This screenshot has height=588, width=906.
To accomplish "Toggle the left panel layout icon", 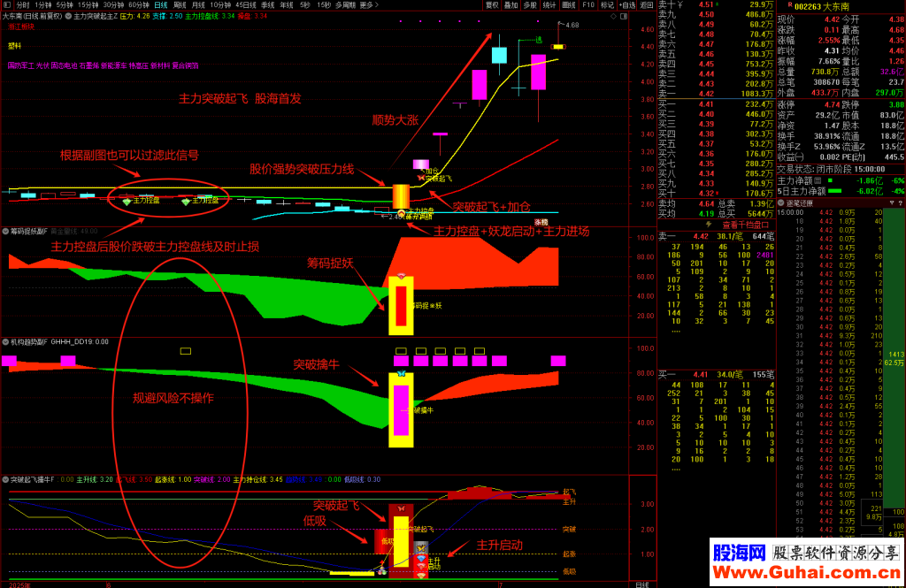I will (x=7, y=4).
